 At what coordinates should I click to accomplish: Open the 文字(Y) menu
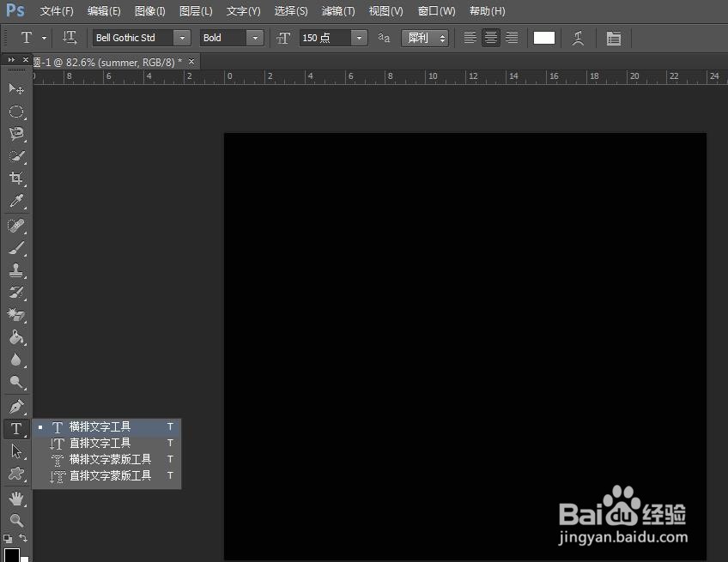coord(243,11)
